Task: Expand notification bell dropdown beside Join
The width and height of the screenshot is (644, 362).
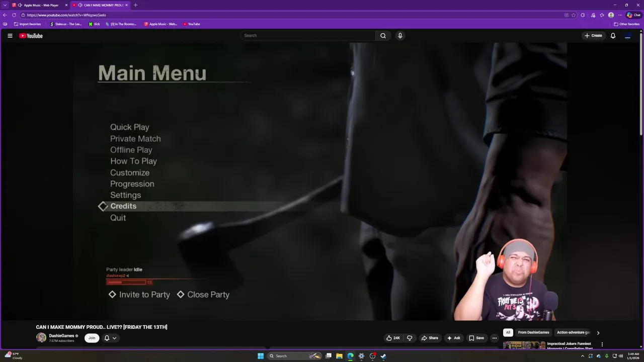Action: pos(110,338)
